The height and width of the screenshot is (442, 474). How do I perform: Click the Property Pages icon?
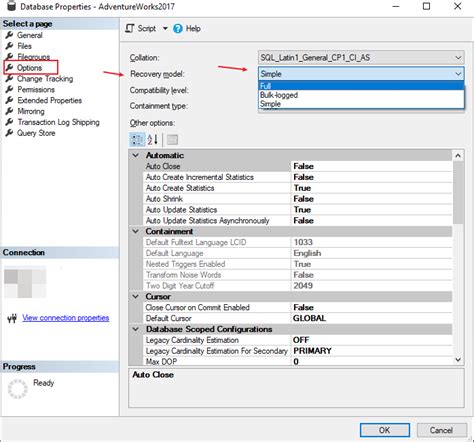[x=172, y=139]
